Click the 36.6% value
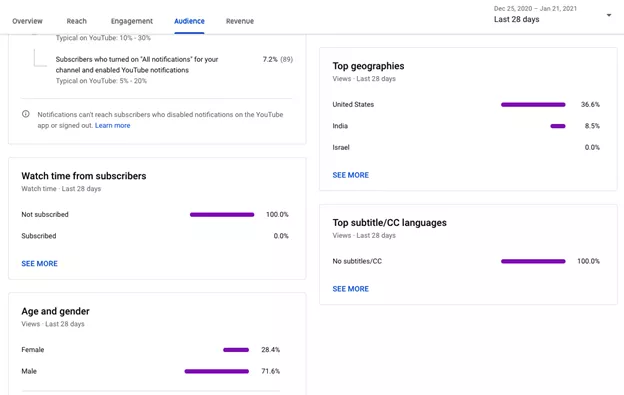Image resolution: width=624 pixels, height=395 pixels. pos(590,105)
